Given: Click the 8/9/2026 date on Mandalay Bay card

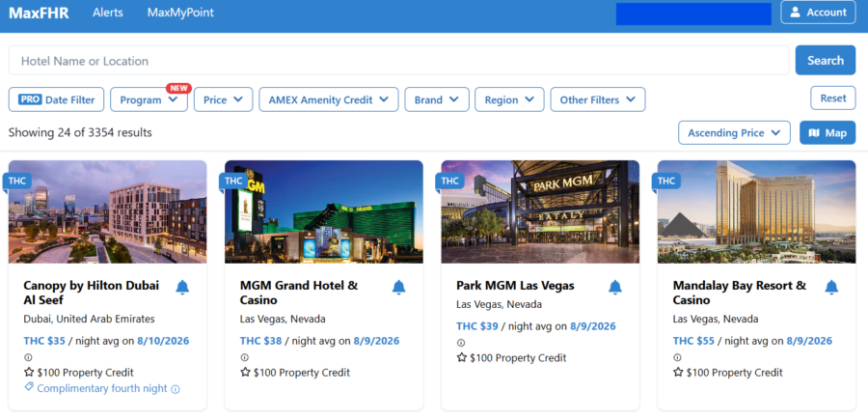Looking at the screenshot, I should click(809, 341).
